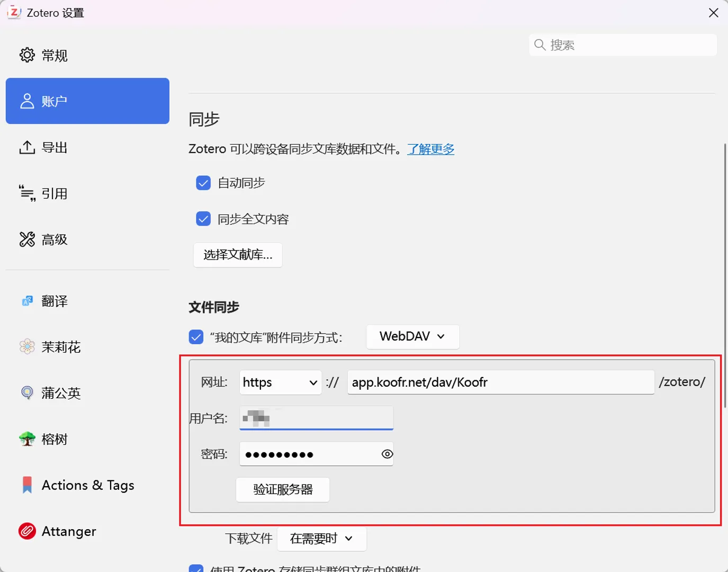
Task: Open the 翻译 plugin settings
Action: point(87,301)
